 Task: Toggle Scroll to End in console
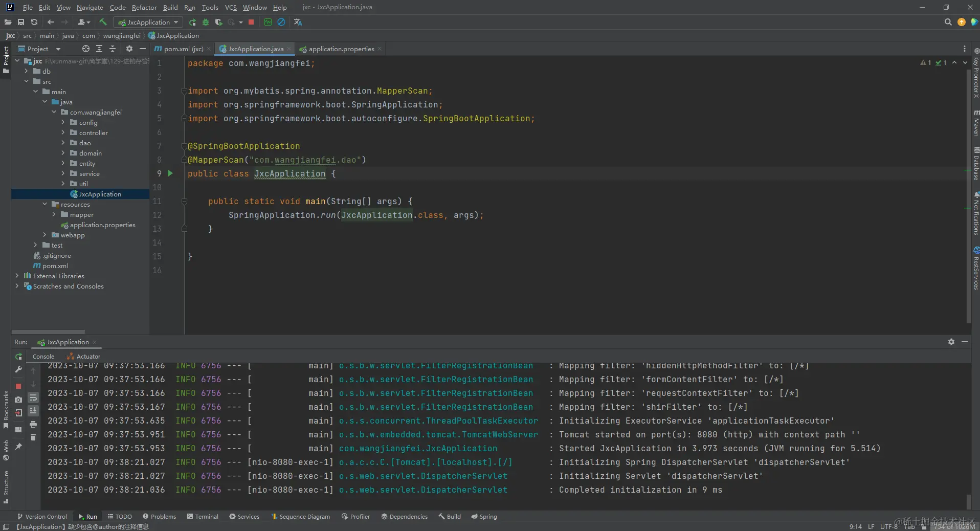click(x=33, y=410)
